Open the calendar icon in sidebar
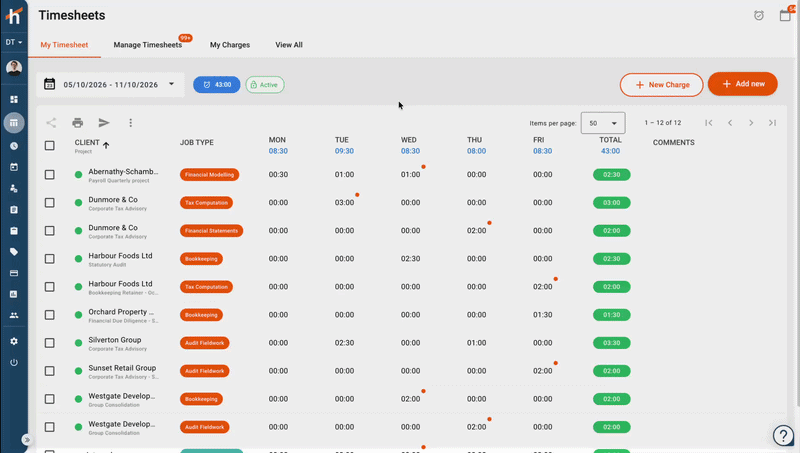The height and width of the screenshot is (453, 800). coord(14,167)
